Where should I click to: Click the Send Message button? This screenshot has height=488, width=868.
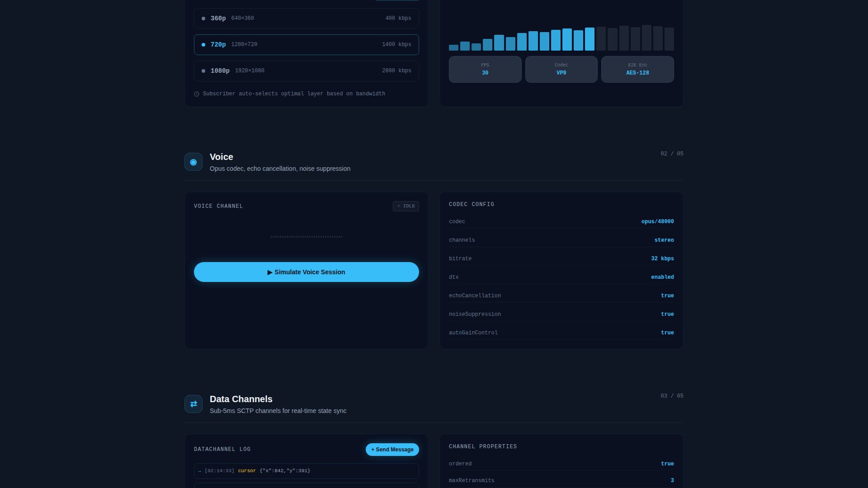(x=392, y=450)
